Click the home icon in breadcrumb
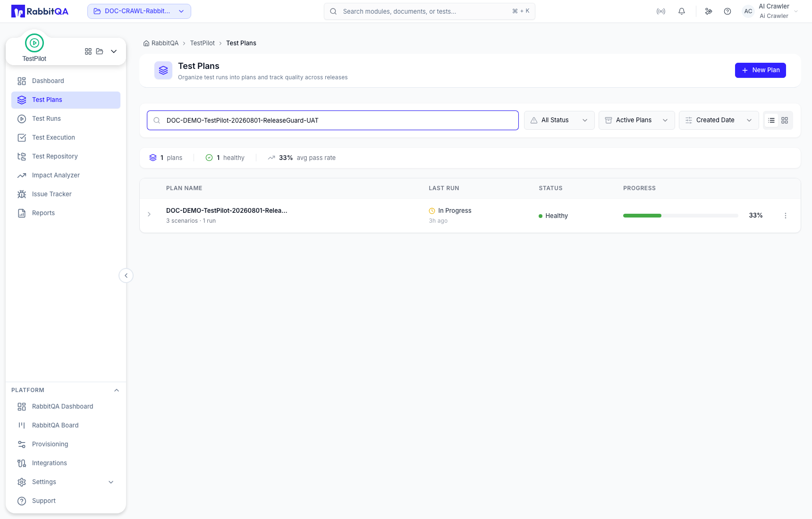812x519 pixels. (146, 43)
